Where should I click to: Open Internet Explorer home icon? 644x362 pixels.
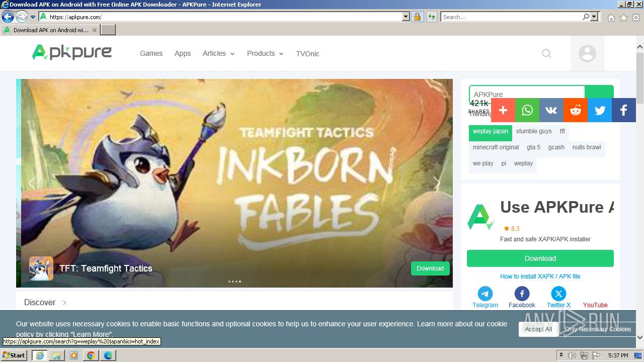611,18
